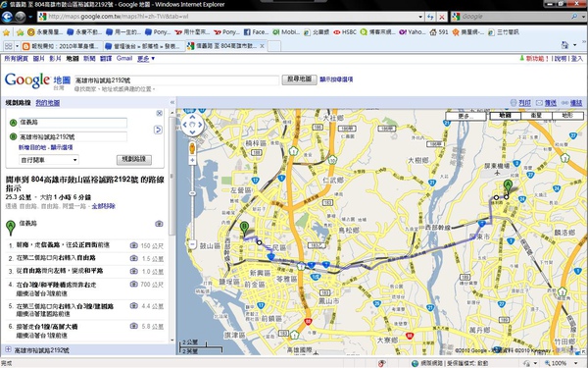Click the swap start and destination icon
Image resolution: width=588 pixels, height=368 pixels.
click(158, 130)
